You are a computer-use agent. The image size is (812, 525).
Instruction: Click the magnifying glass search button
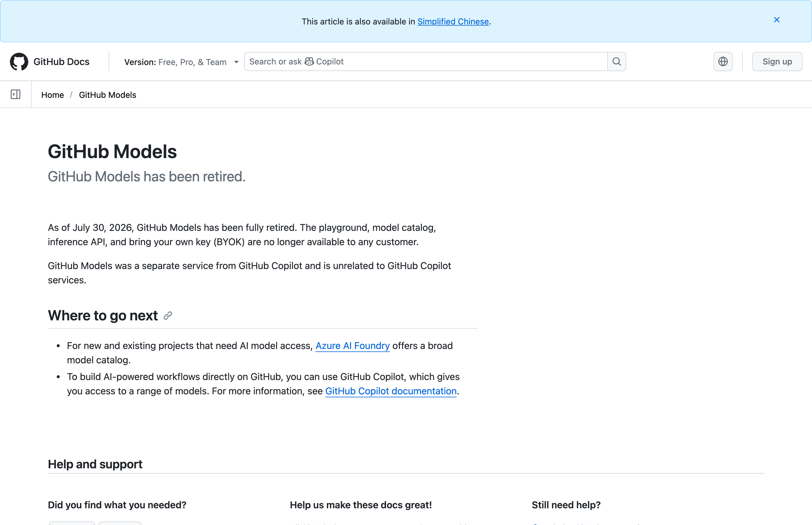coord(616,62)
